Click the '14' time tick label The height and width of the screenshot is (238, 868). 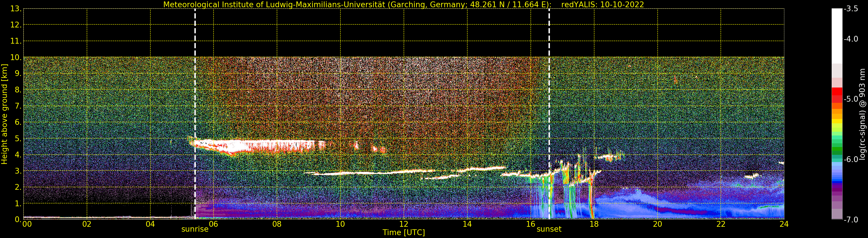(x=467, y=224)
